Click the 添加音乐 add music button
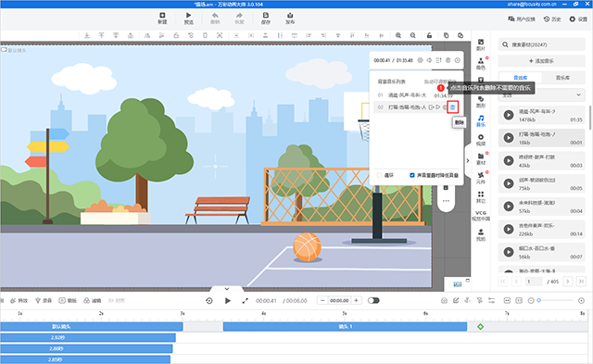The width and height of the screenshot is (593, 364). coord(541,61)
